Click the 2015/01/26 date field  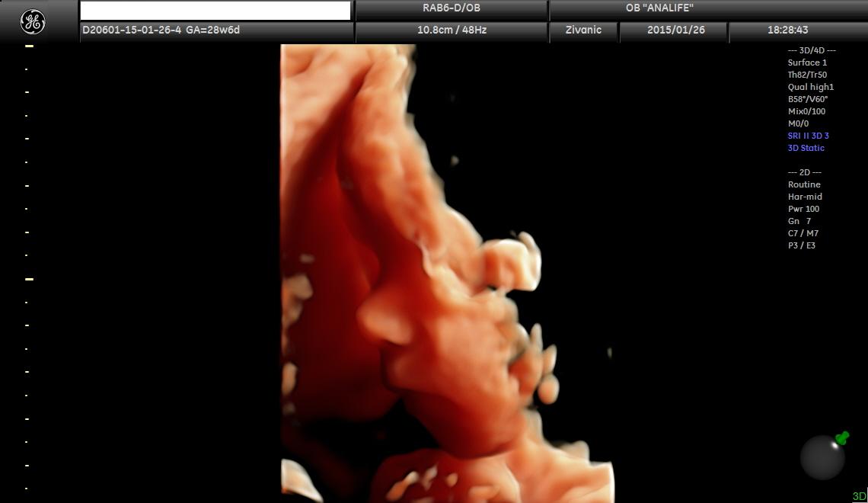675,30
